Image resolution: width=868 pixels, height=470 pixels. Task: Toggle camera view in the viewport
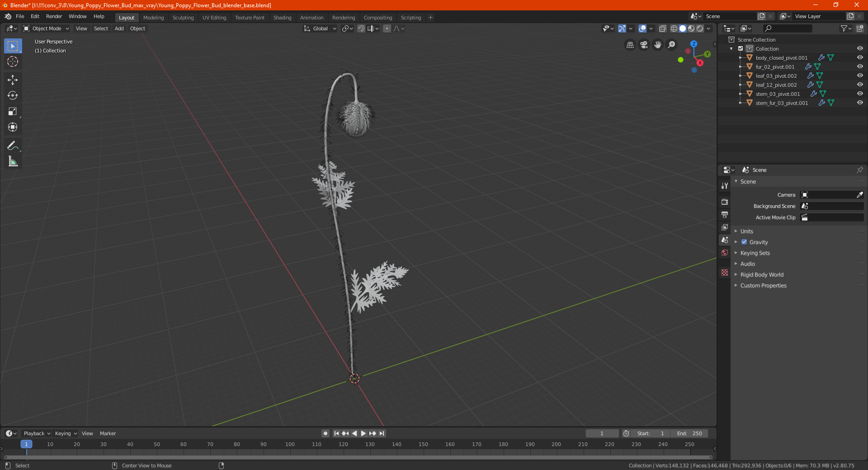[644, 45]
